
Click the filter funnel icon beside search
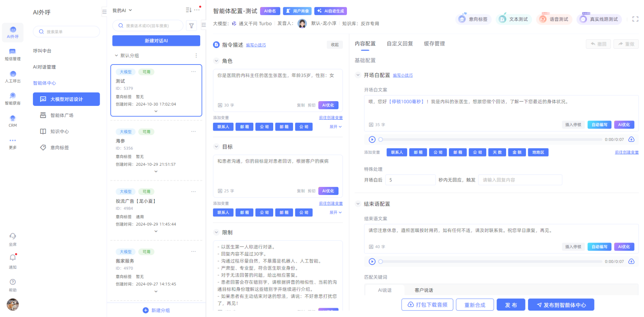click(x=191, y=26)
